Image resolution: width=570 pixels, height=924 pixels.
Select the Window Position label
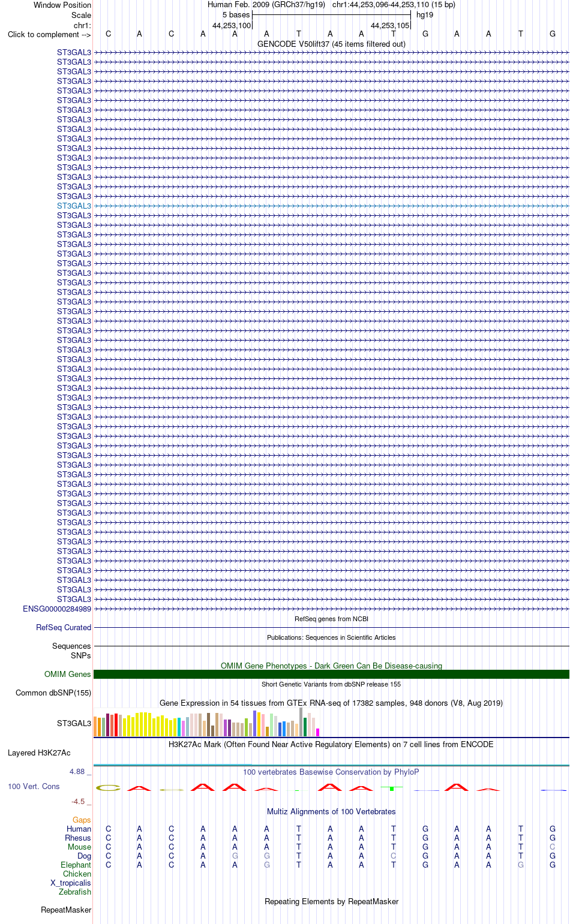pos(62,5)
